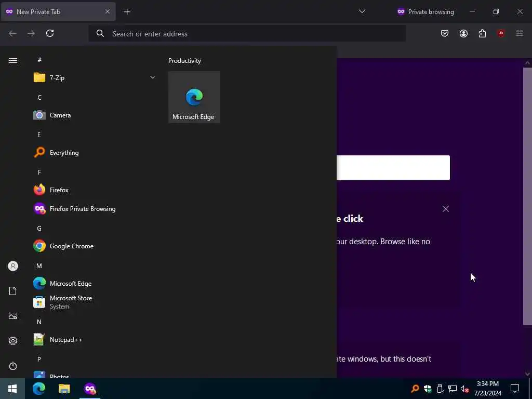Image resolution: width=532 pixels, height=399 pixels.
Task: Go back in Firefox
Action: pos(12,33)
